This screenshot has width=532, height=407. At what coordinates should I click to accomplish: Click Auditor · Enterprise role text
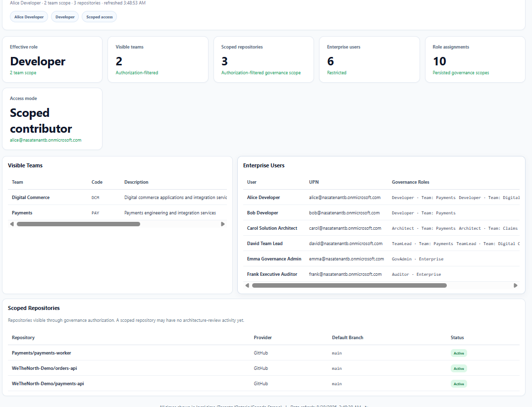[x=416, y=274]
